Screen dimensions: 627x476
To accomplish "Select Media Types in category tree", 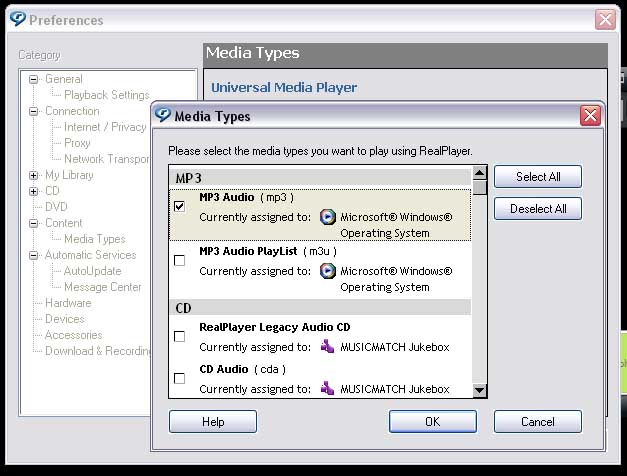I will pos(95,239).
